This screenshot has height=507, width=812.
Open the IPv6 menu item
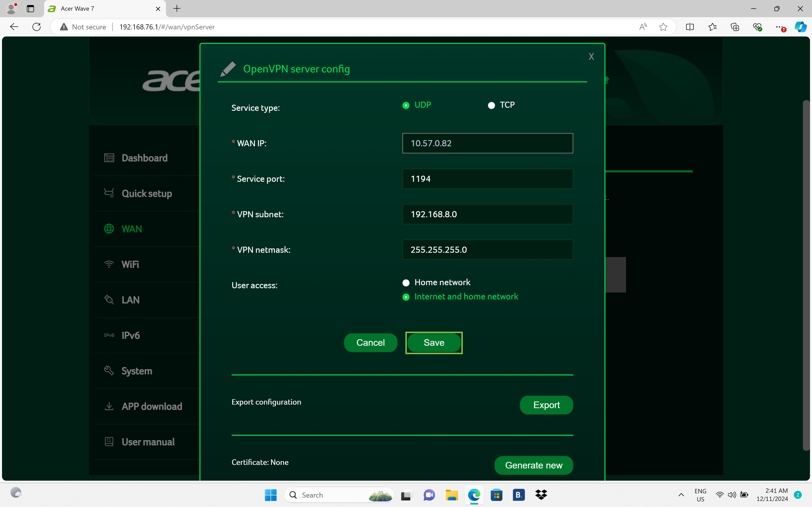pos(131,335)
